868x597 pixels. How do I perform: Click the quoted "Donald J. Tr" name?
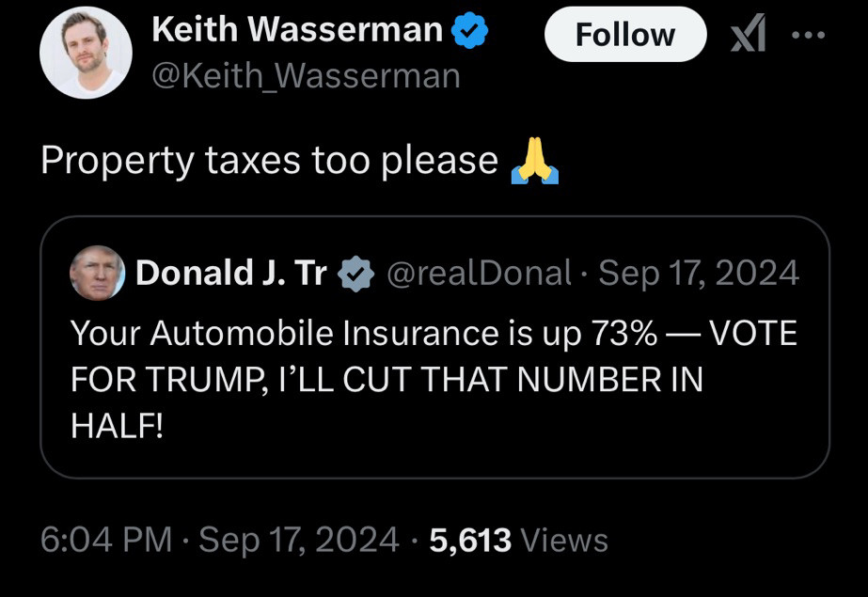coord(231,274)
